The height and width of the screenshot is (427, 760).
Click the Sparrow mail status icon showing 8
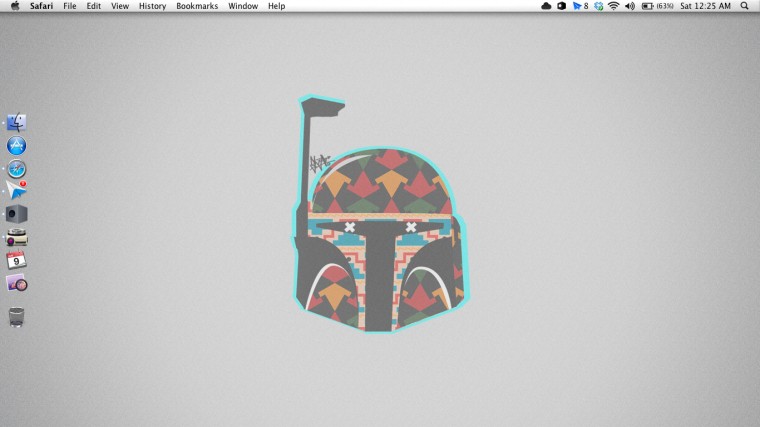[x=580, y=6]
